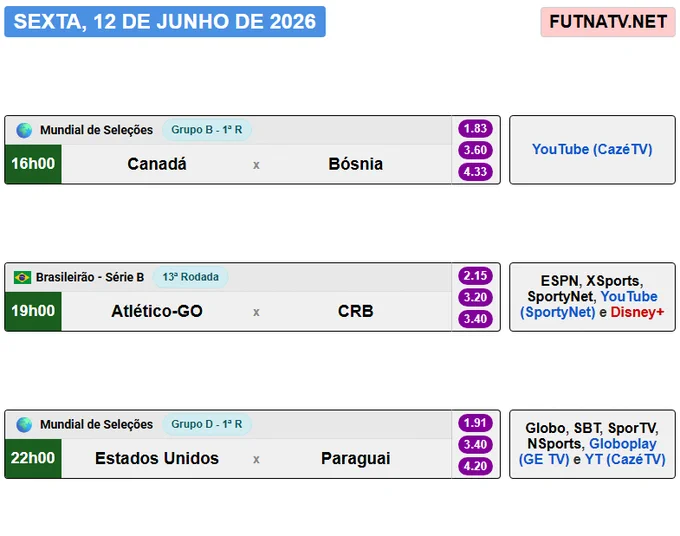Viewport: 680px width, 536px height.
Task: Open the YT (CazéTV) link for USA match
Action: point(625,459)
